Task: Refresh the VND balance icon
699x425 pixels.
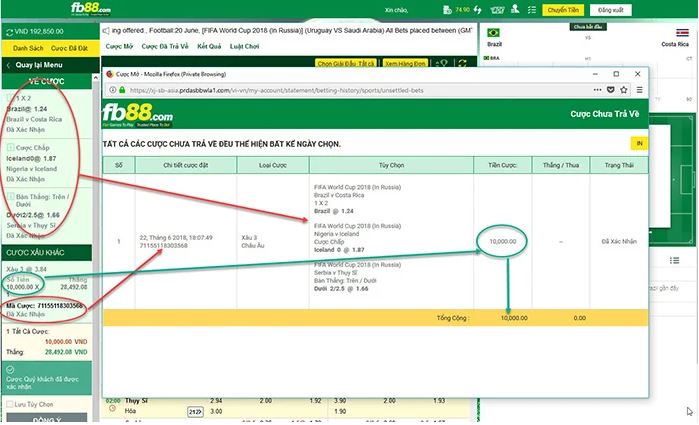Action: click(x=9, y=32)
